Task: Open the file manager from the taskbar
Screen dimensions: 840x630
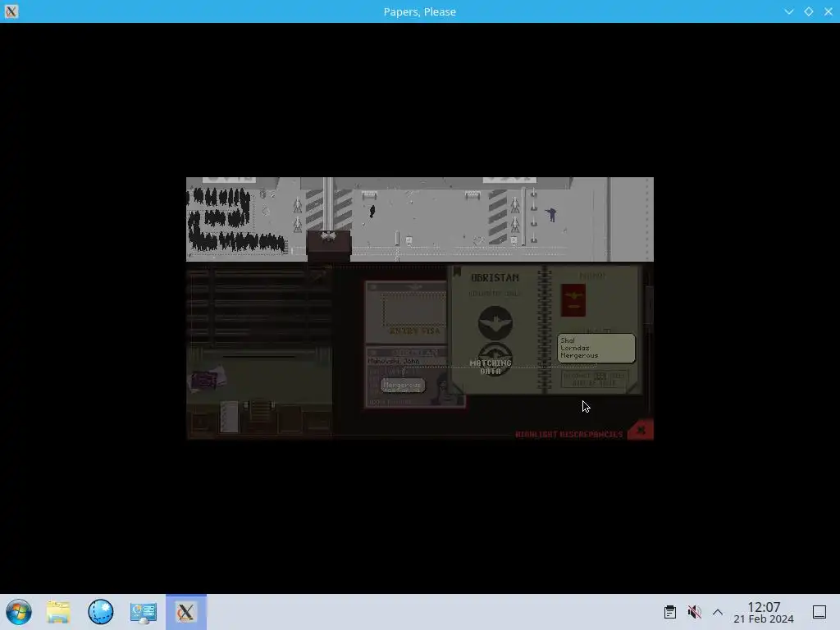Action: 58,612
